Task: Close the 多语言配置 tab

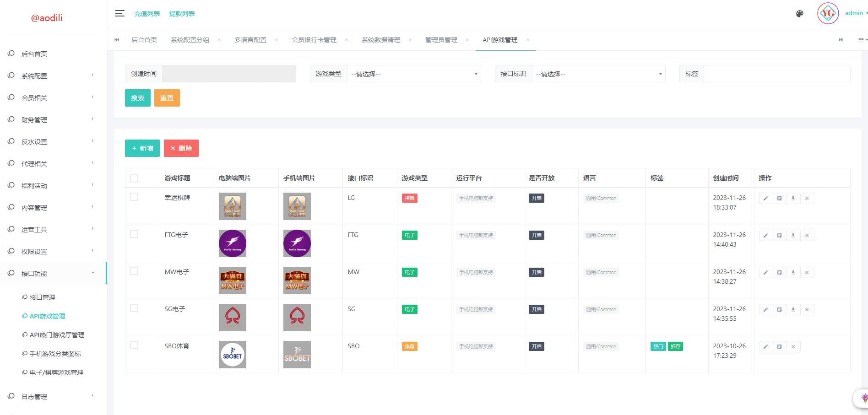Action: [x=277, y=40]
